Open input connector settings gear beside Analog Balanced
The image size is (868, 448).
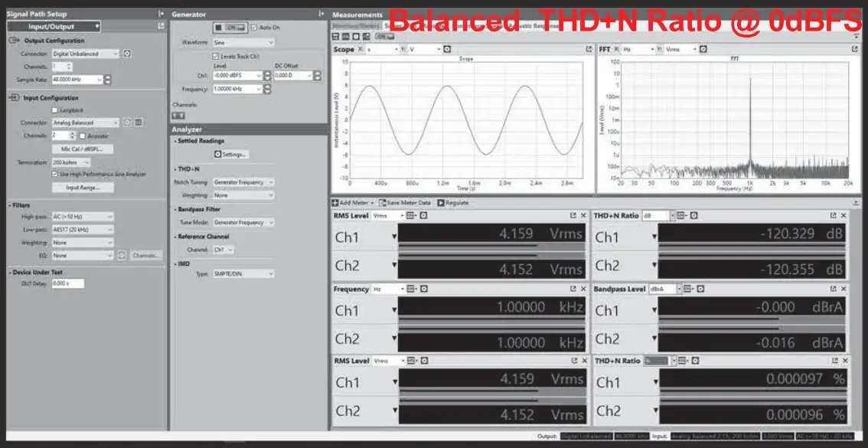point(127,123)
